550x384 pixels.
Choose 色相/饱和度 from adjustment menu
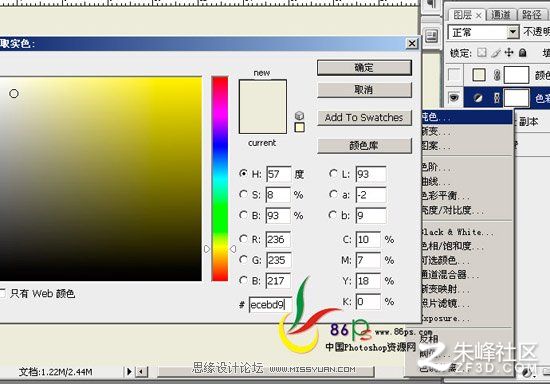[452, 246]
